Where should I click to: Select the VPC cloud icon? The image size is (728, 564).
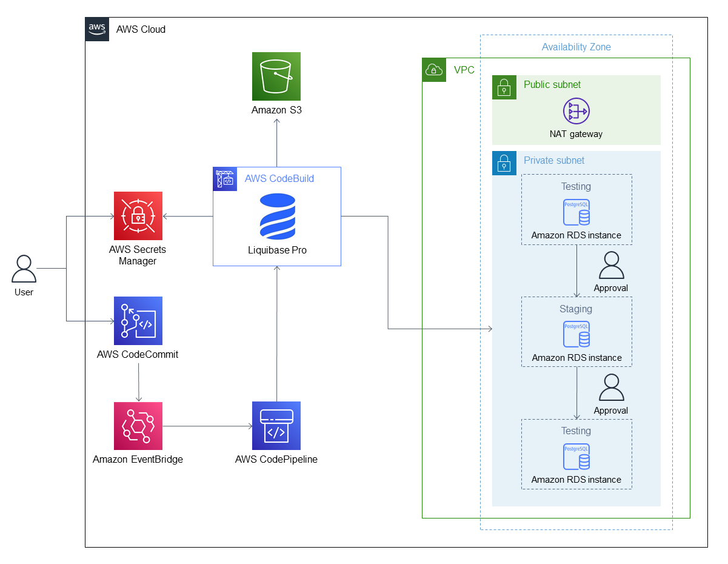pyautogui.click(x=434, y=70)
